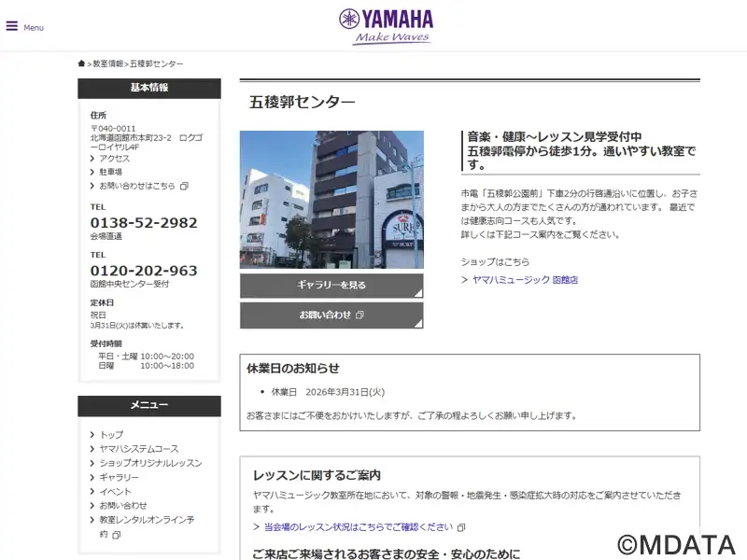747x560 pixels.
Task: Open 当会場のレッスン状況はこちらでご確認ください link
Action: tap(359, 527)
